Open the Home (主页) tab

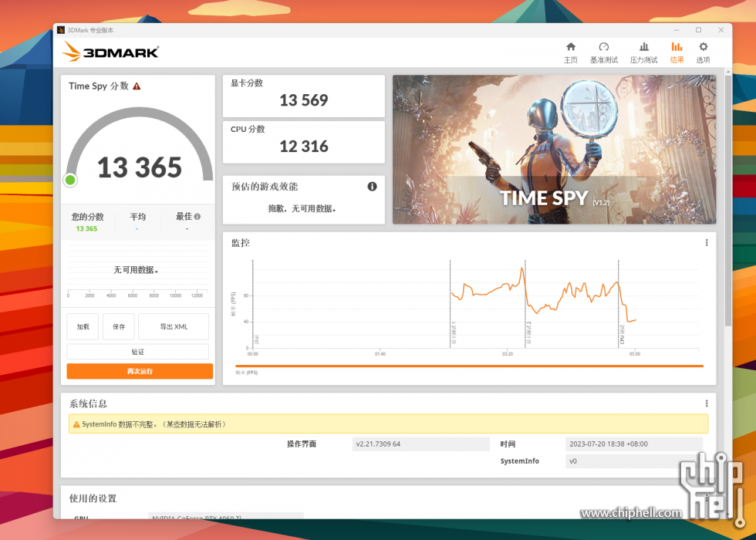570,53
